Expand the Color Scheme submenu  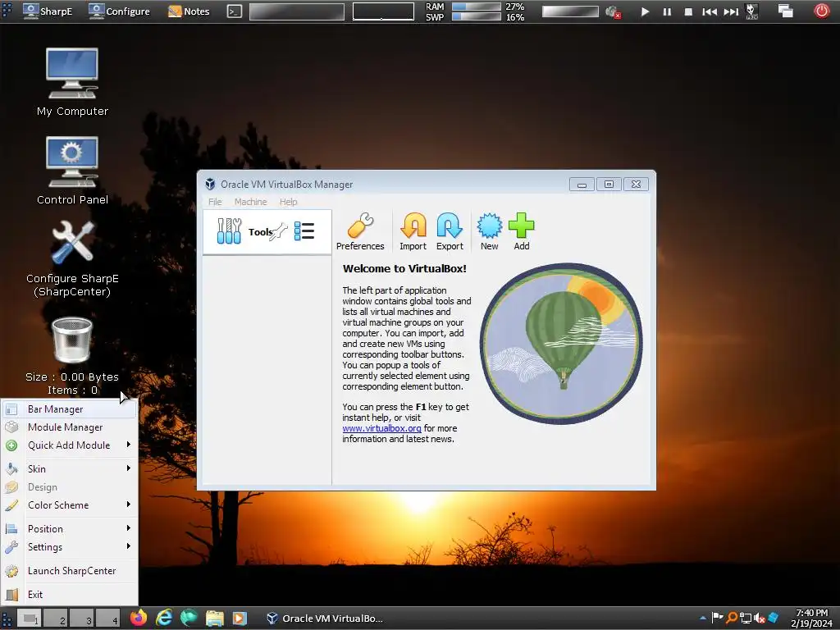pyautogui.click(x=69, y=505)
